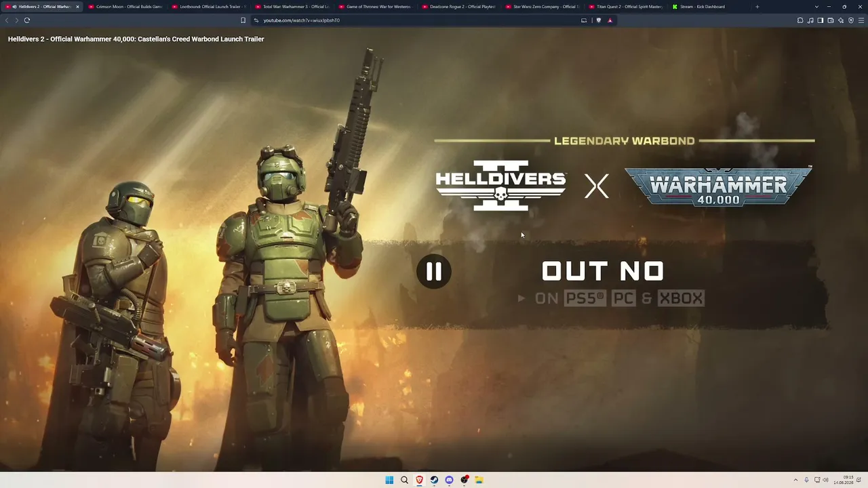Screen dimensions: 868x488
Task: Open the media control music-note icon
Action: coord(810,20)
